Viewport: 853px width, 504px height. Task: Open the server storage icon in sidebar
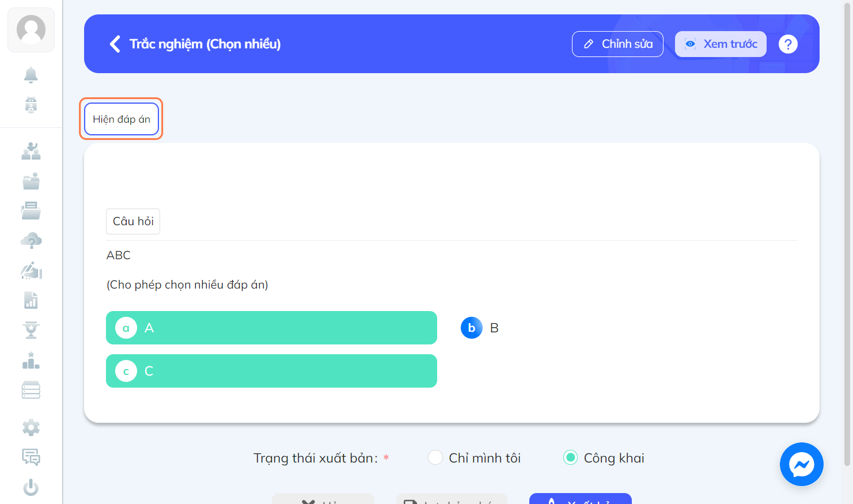(31, 391)
